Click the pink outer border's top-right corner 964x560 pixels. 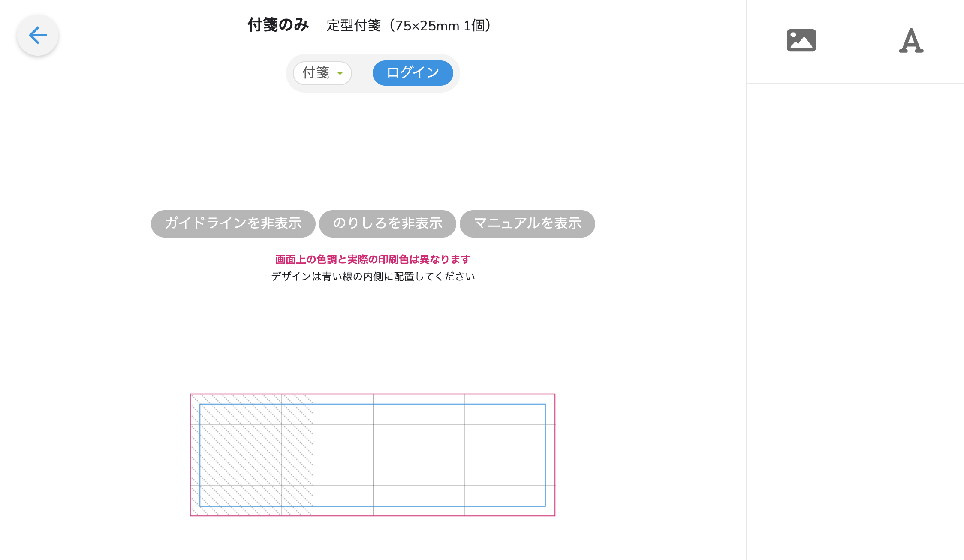(554, 394)
